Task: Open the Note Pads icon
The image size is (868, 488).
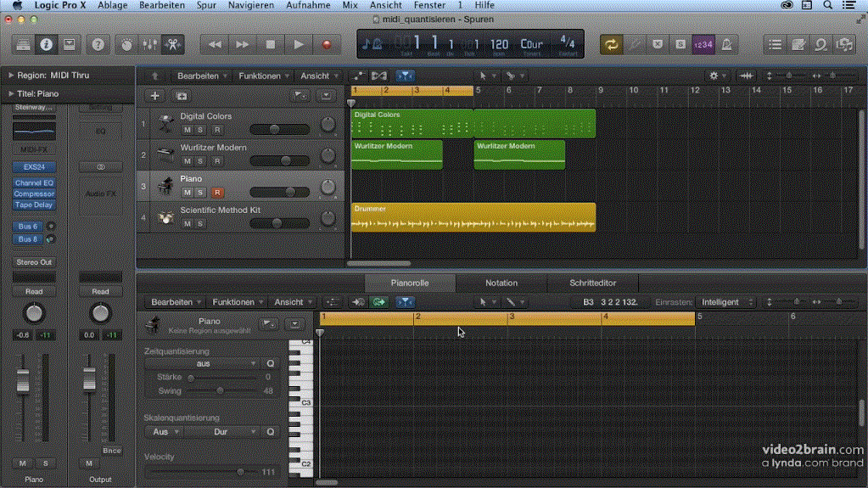Action: click(x=798, y=44)
